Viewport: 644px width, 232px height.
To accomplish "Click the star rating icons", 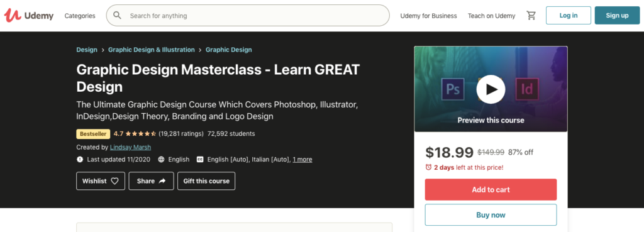I will 140,133.
